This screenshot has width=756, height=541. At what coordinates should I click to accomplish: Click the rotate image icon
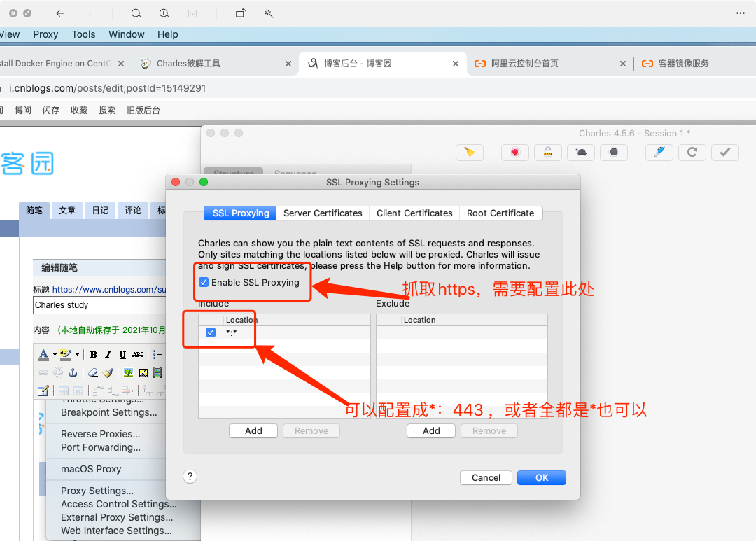tap(241, 13)
